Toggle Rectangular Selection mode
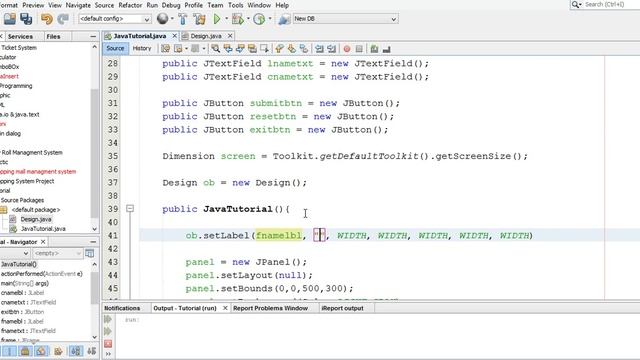 coord(264,49)
